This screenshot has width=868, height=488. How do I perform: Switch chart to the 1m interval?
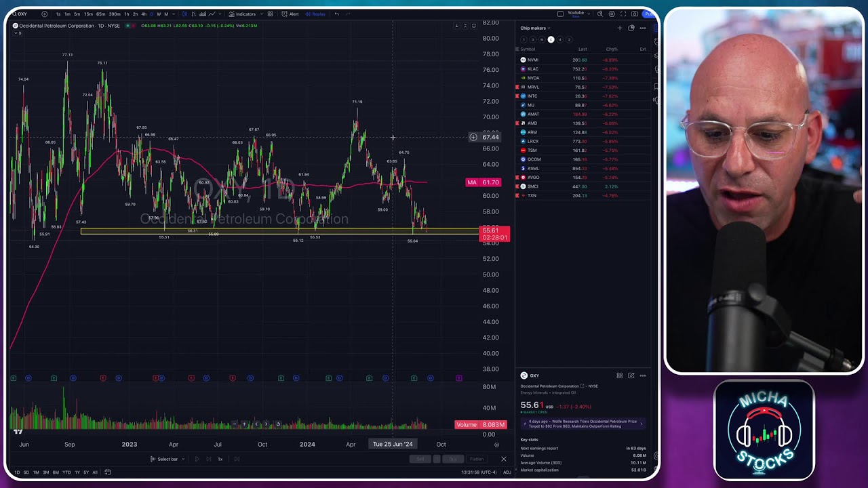pyautogui.click(x=67, y=14)
